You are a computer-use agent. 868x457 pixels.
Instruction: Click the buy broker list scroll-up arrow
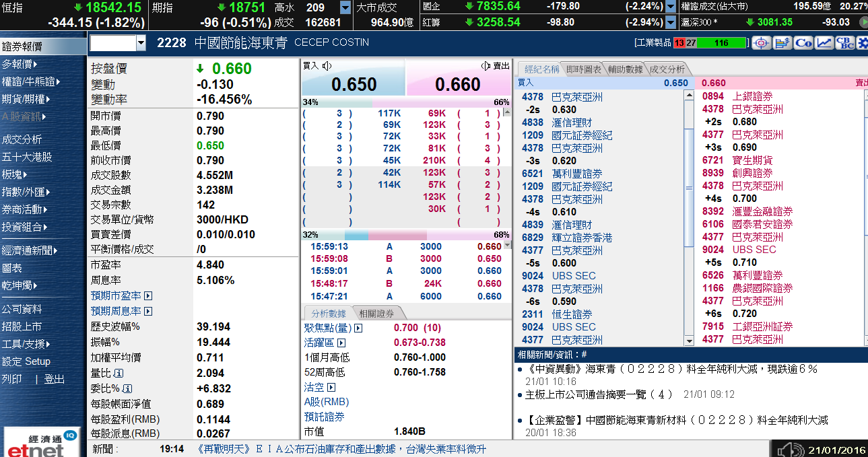689,95
